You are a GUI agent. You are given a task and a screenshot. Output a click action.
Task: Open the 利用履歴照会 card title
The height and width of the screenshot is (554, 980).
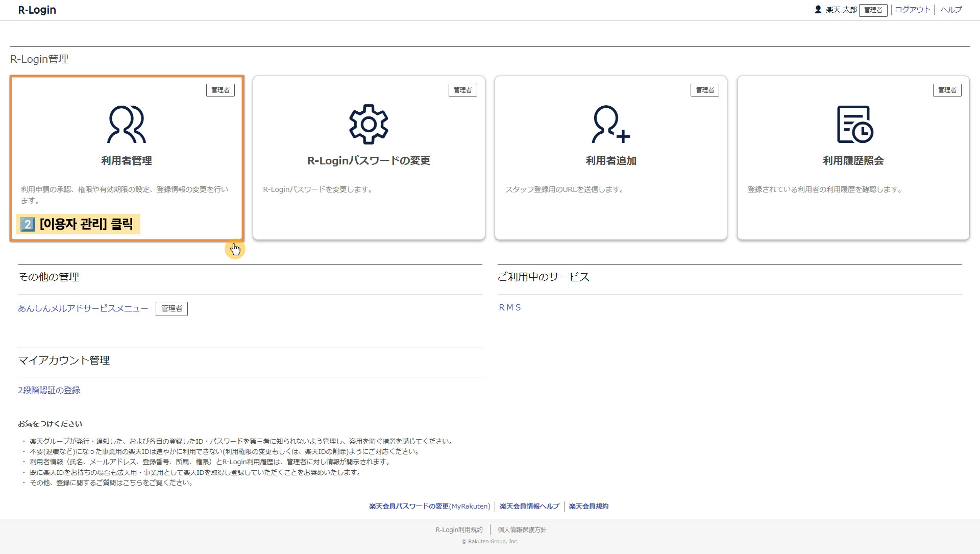(x=853, y=160)
